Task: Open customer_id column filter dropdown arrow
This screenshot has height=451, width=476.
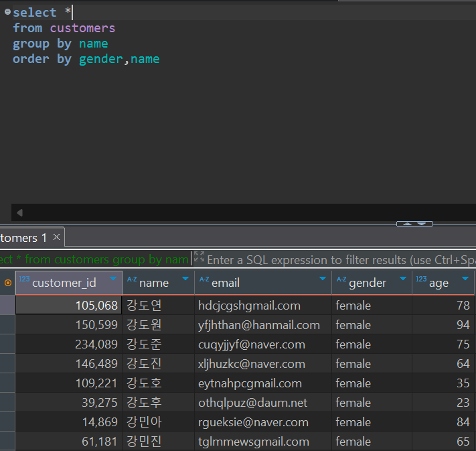Action: click(113, 279)
